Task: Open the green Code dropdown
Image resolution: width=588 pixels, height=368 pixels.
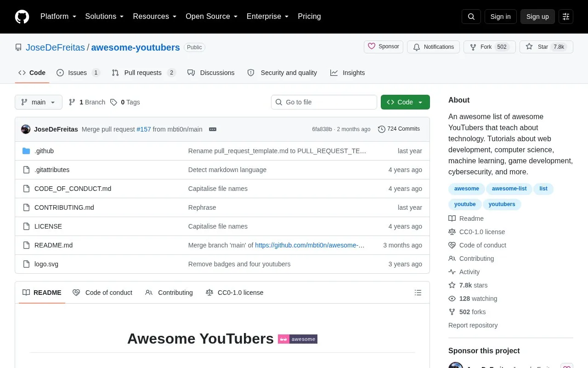Action: [405, 102]
